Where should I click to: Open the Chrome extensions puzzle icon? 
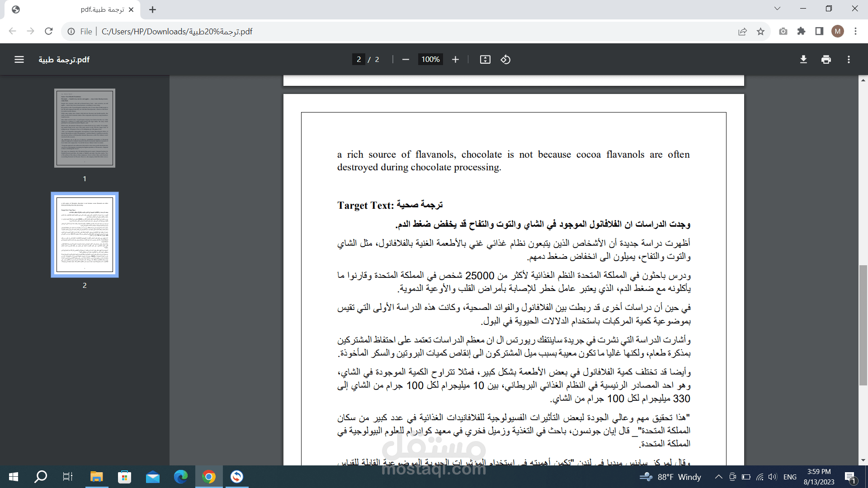tap(801, 32)
